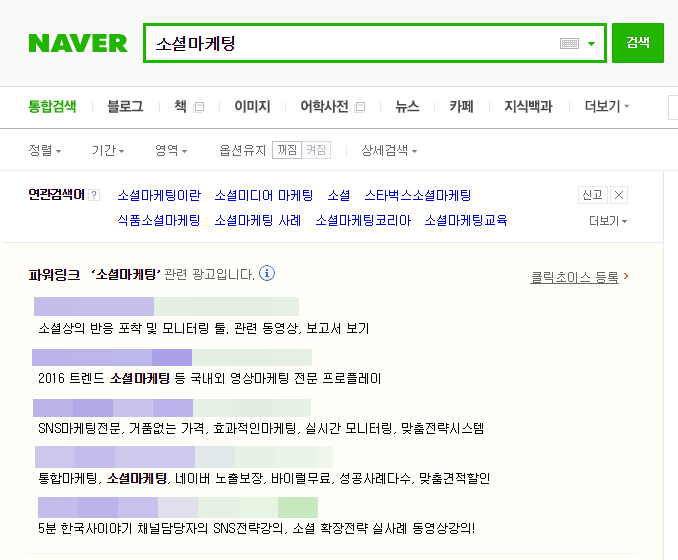Open the 기간 period dropdown
Screen dimensions: 678x560
(108, 150)
